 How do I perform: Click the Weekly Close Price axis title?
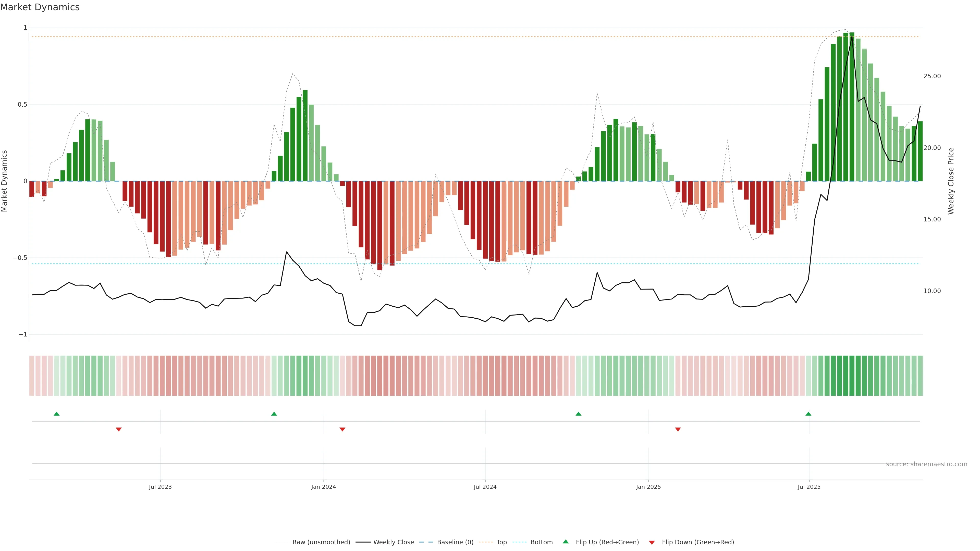pyautogui.click(x=951, y=181)
